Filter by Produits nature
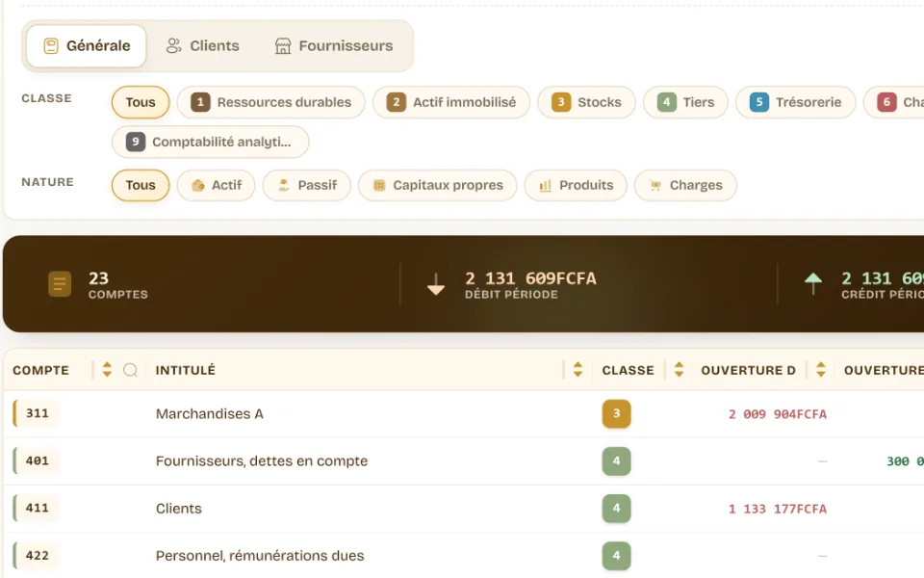The width and height of the screenshot is (924, 578). click(576, 185)
